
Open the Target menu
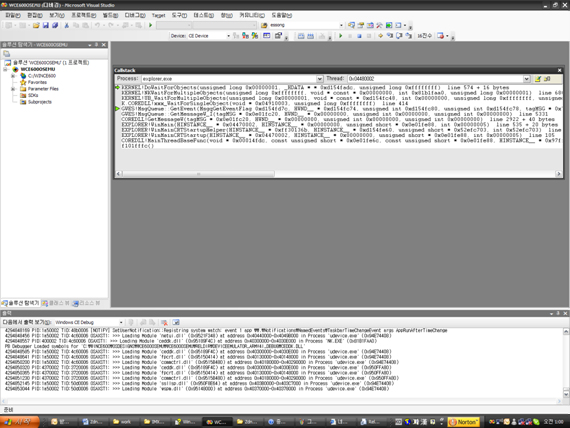tap(158, 15)
